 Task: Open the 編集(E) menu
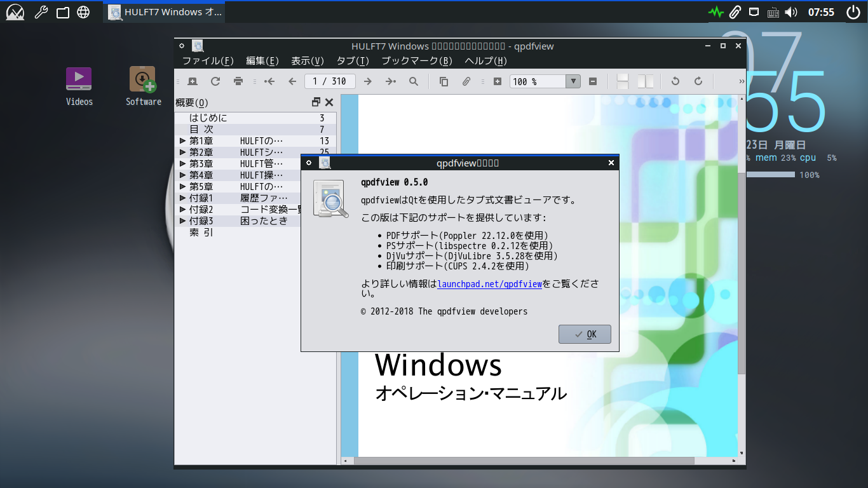point(262,61)
